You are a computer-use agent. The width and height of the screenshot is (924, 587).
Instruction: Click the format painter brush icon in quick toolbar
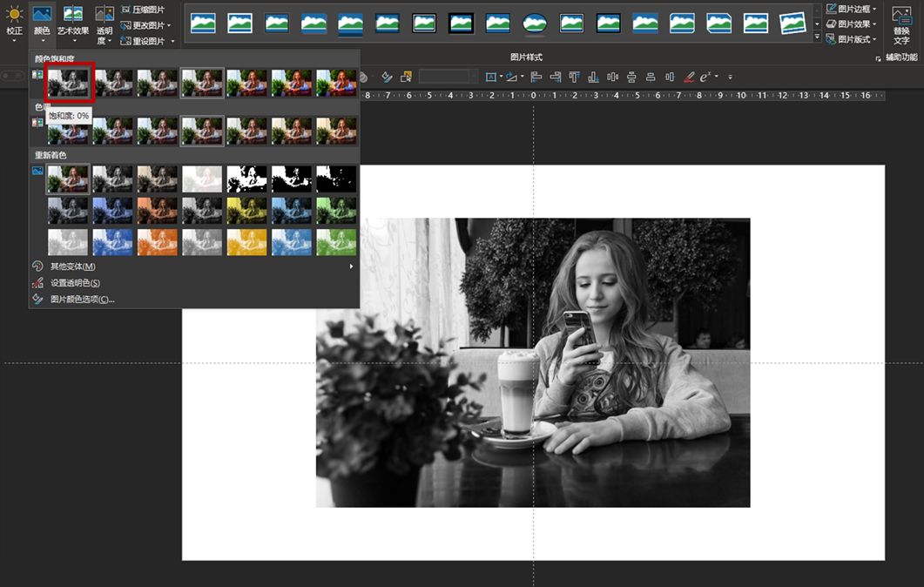387,77
